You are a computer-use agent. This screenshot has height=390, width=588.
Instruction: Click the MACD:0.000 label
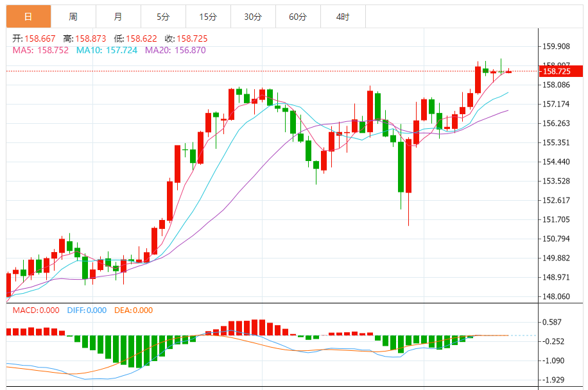36,310
